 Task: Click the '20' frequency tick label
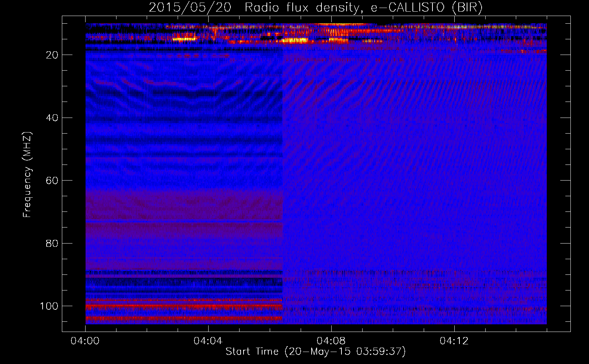52,55
